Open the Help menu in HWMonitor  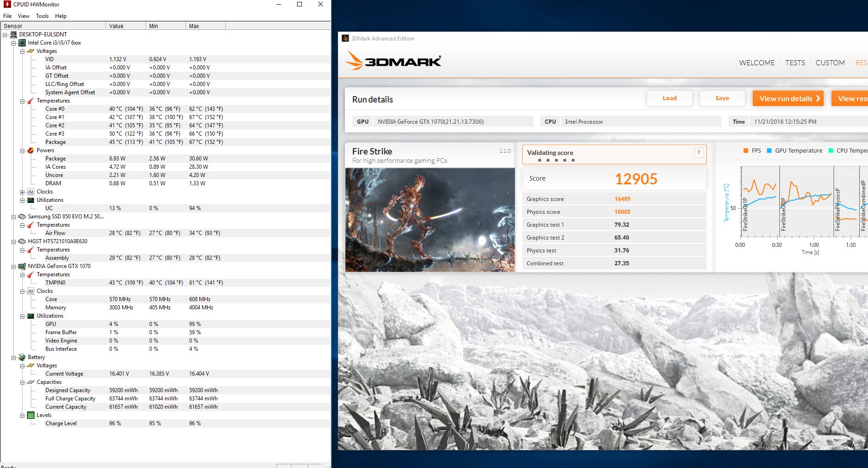pyautogui.click(x=61, y=16)
